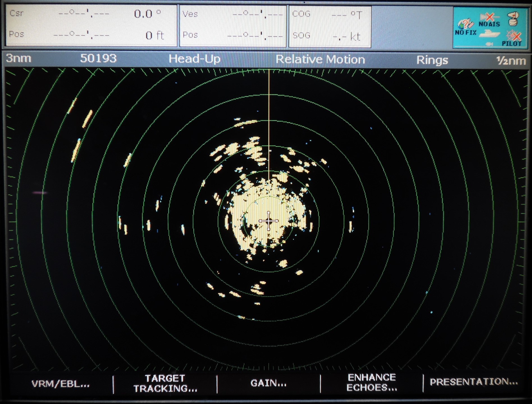Open the PRESENTATION softkey options
Viewport: 532px width, 404px height.
(x=474, y=382)
